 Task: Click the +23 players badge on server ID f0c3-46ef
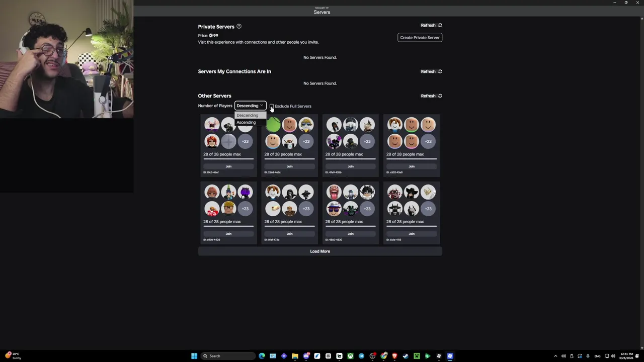pos(245,141)
